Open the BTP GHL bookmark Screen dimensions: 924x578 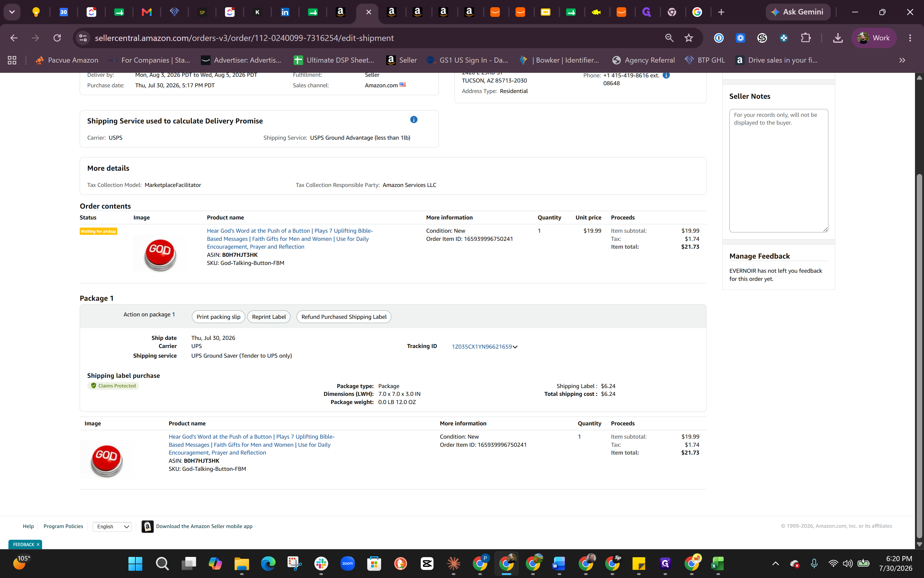pos(705,60)
